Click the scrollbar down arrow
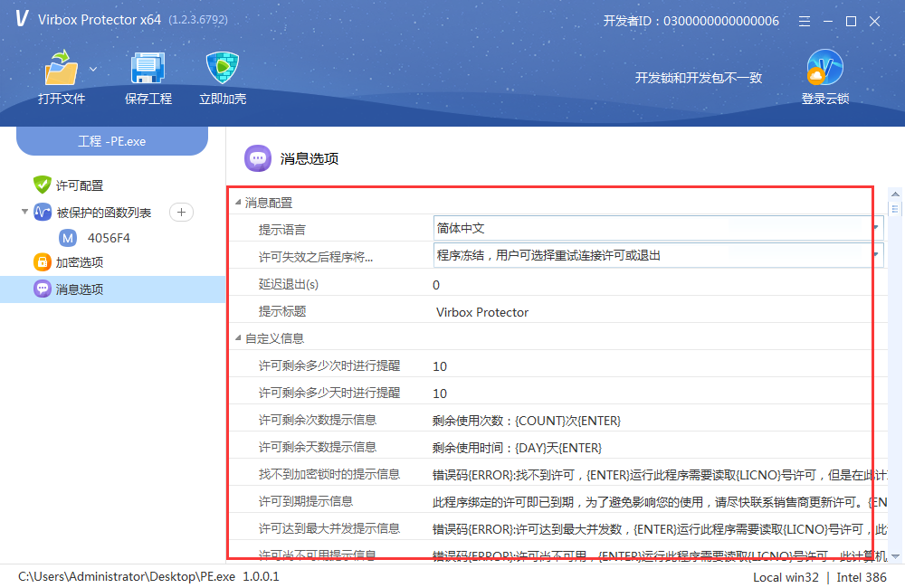Screen dimensions: 905x588 click(x=895, y=556)
